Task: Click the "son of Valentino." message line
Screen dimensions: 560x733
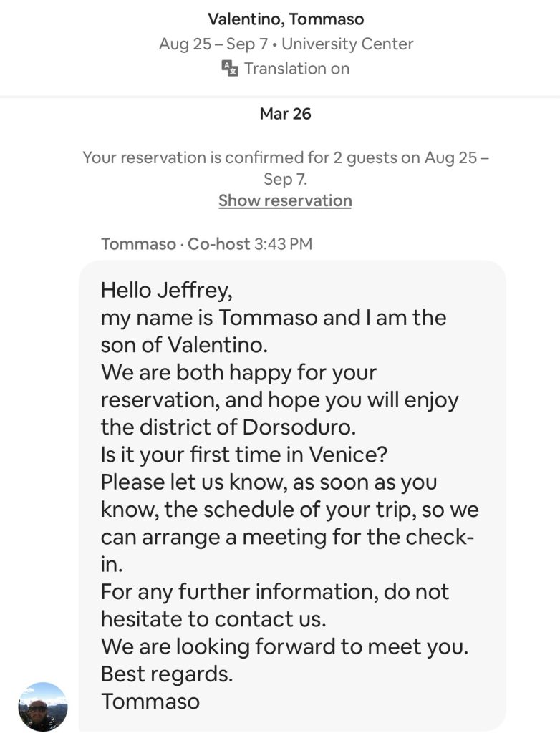Action: 184,344
